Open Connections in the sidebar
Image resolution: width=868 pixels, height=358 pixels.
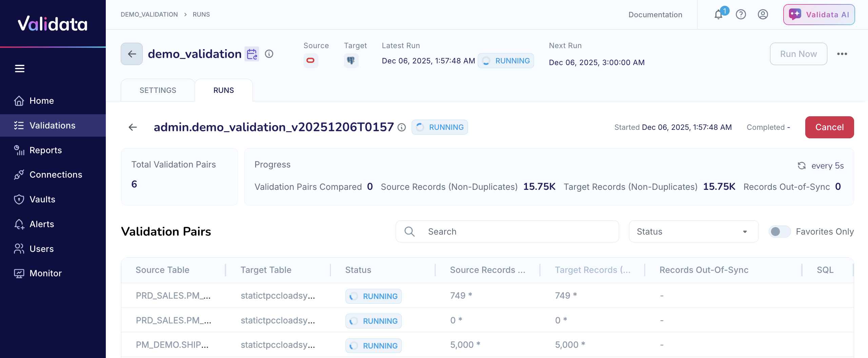56,175
